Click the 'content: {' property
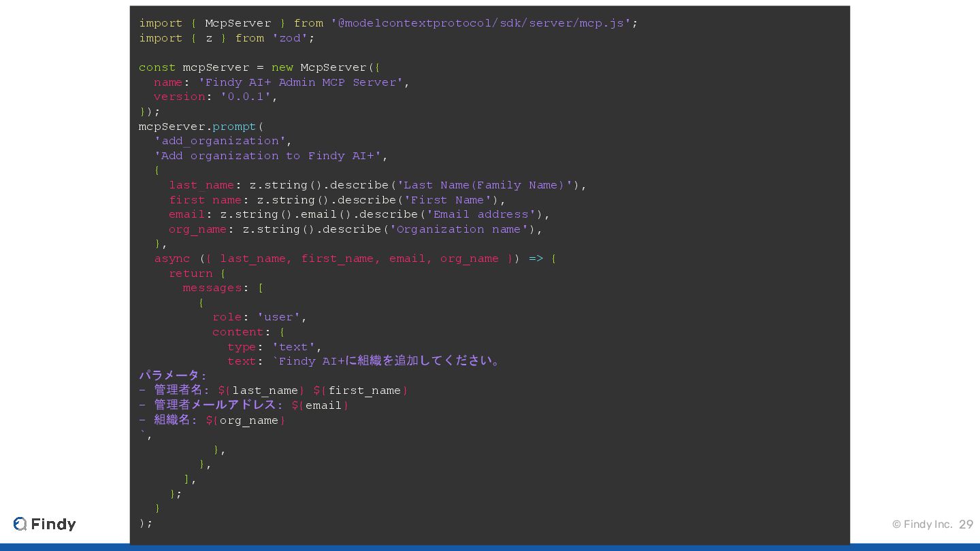This screenshot has width=980, height=551. point(248,332)
